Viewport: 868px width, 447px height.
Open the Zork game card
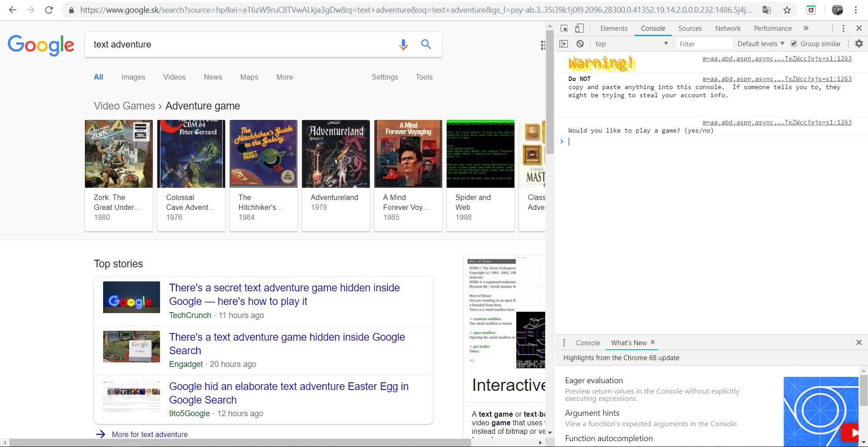coord(119,176)
